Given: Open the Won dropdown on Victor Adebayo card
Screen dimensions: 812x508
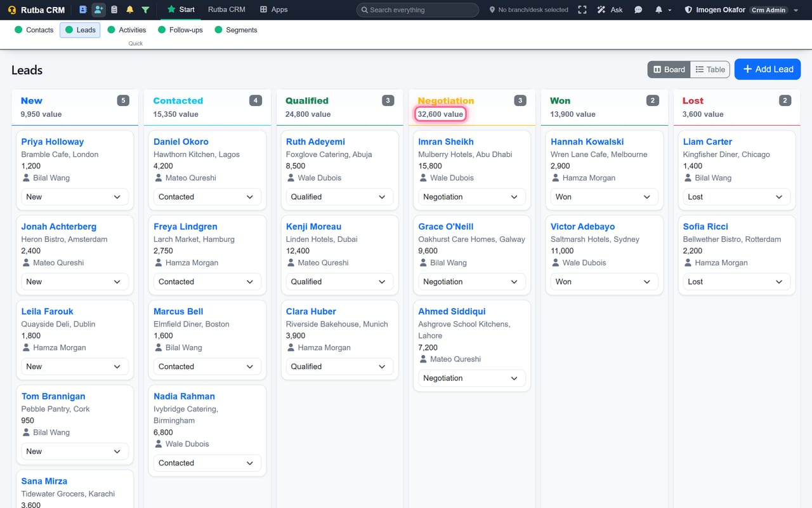Looking at the screenshot, I should 605,282.
